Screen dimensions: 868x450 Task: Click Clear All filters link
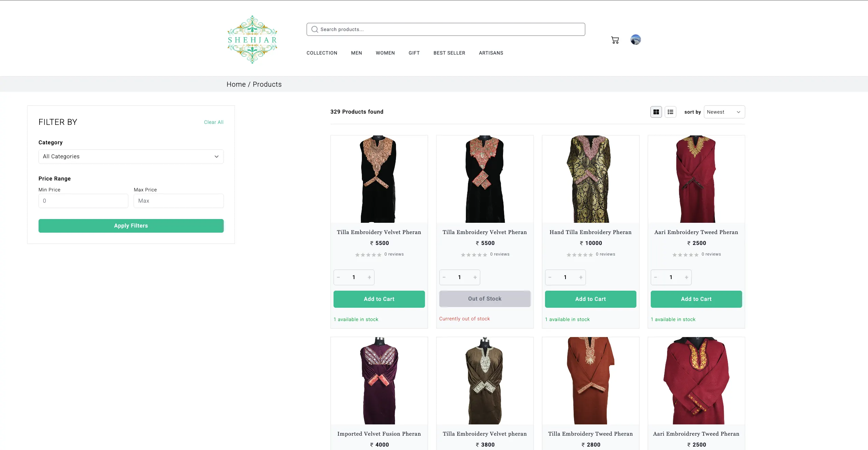click(x=214, y=122)
